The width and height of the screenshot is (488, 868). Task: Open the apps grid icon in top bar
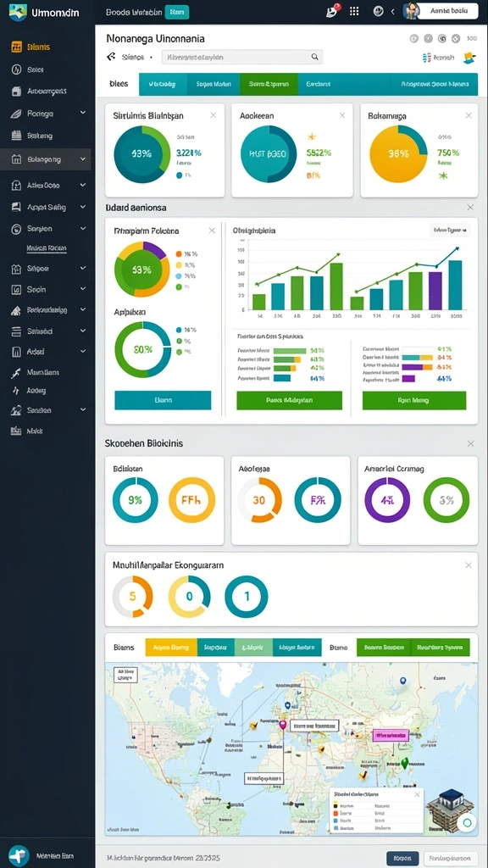355,11
